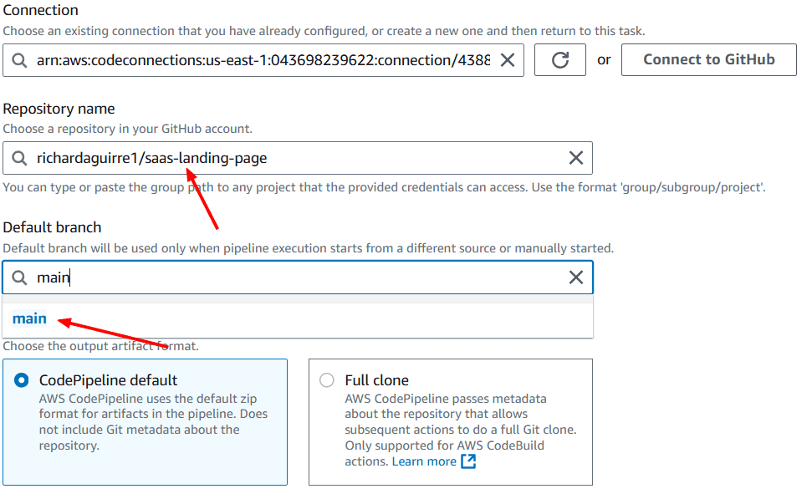Viewport: 812px width, 504px height.
Task: Click the CodePipeline default option description text
Action: 153,422
